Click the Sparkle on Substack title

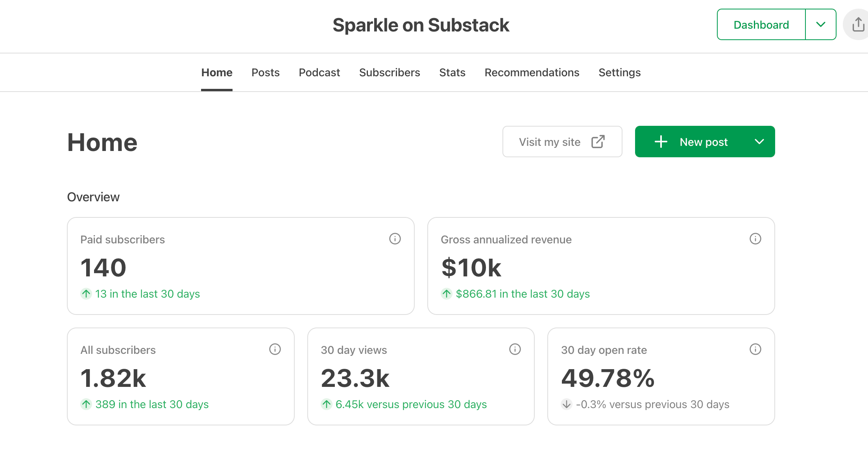[x=421, y=25]
